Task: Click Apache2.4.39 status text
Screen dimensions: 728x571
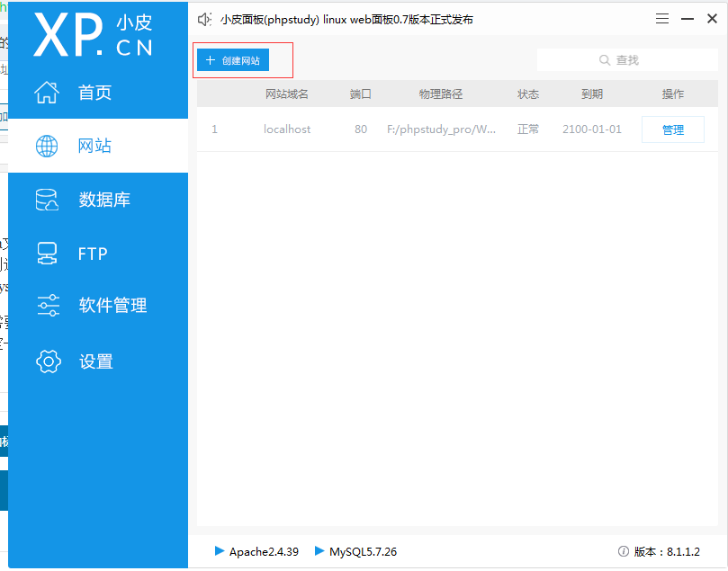Action: [x=264, y=551]
